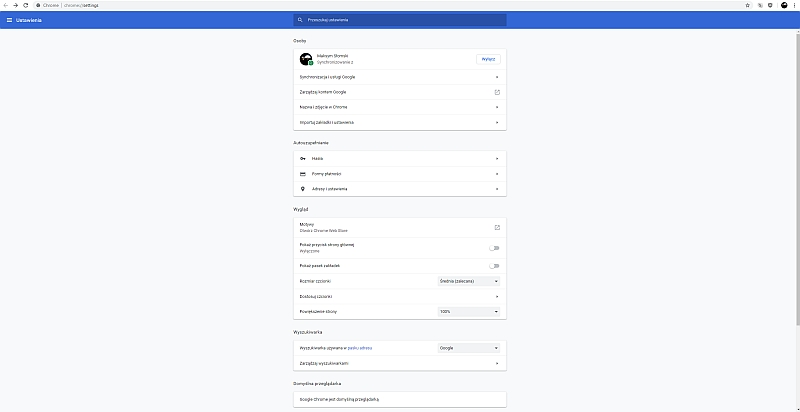Follow the pasku adresu link
This screenshot has height=412, width=800.
360,348
